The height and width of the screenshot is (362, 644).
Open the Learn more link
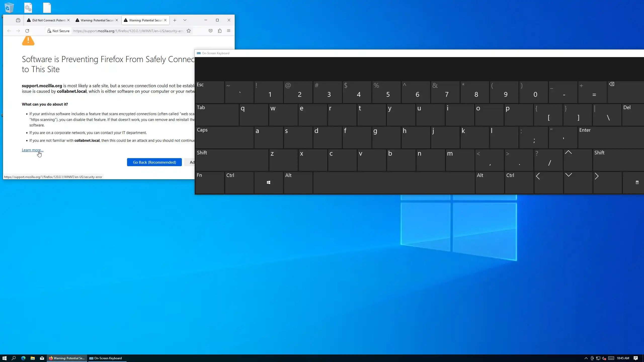(x=32, y=150)
